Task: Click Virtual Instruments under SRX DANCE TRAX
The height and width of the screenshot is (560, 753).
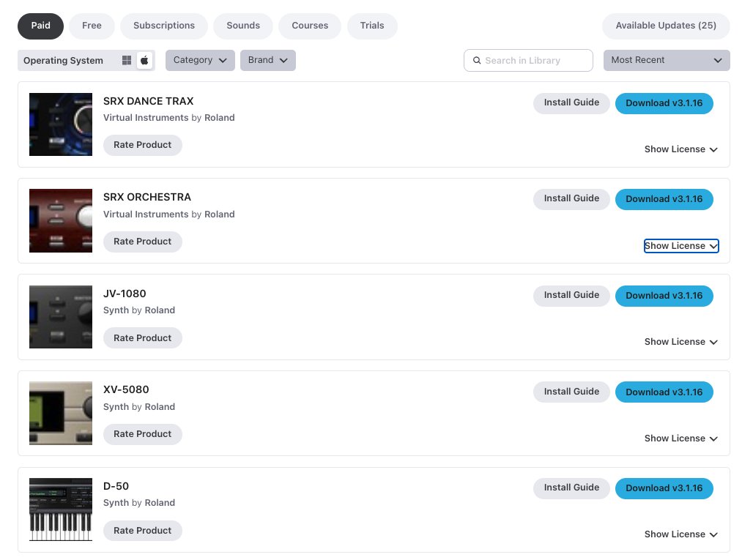Action: point(146,118)
